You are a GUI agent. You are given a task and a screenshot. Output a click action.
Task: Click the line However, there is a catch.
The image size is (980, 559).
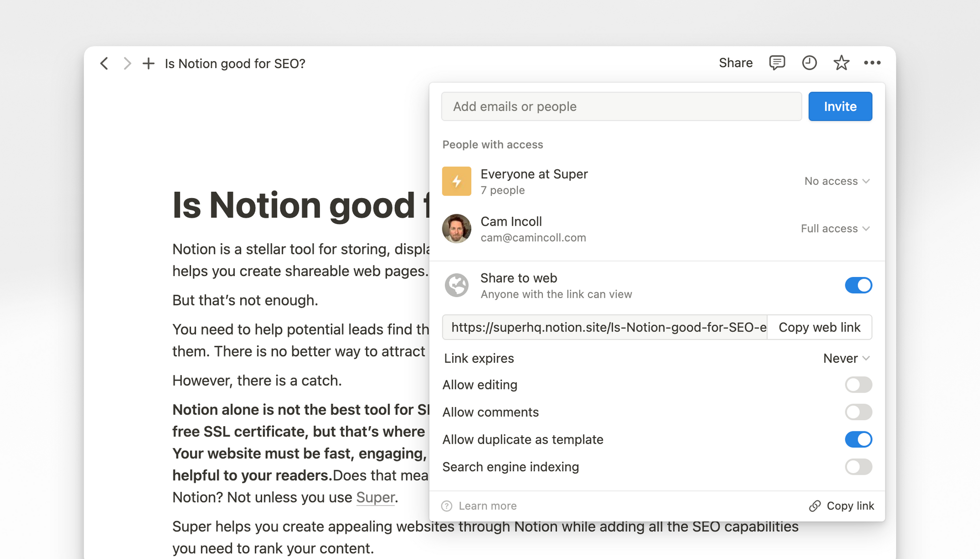point(257,381)
